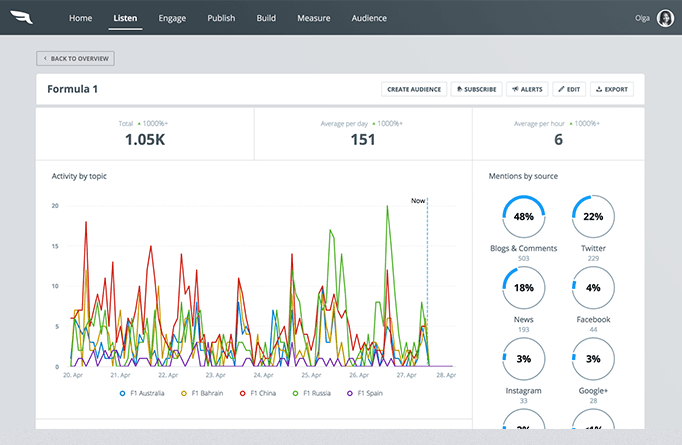This screenshot has width=682, height=445.
Task: Click the Now timeline marker
Action: coord(418,201)
